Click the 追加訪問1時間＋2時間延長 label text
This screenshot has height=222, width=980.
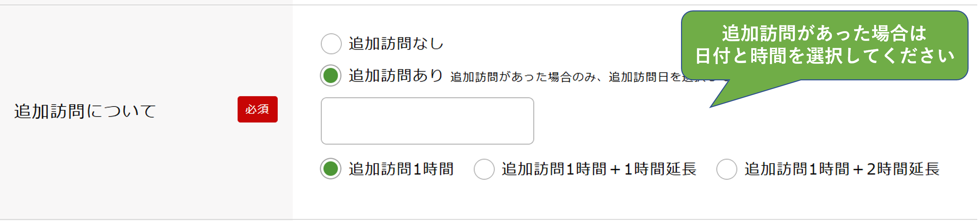tap(842, 169)
